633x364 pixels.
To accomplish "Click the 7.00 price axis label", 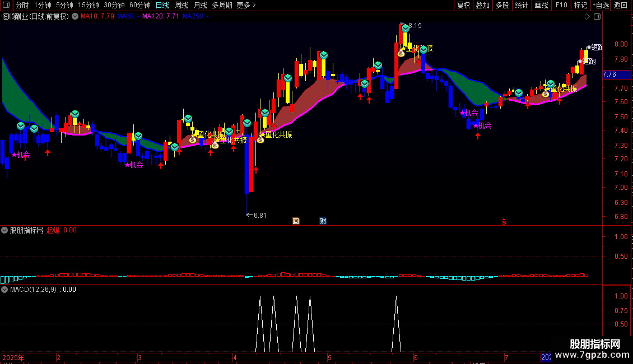I will [x=621, y=188].
